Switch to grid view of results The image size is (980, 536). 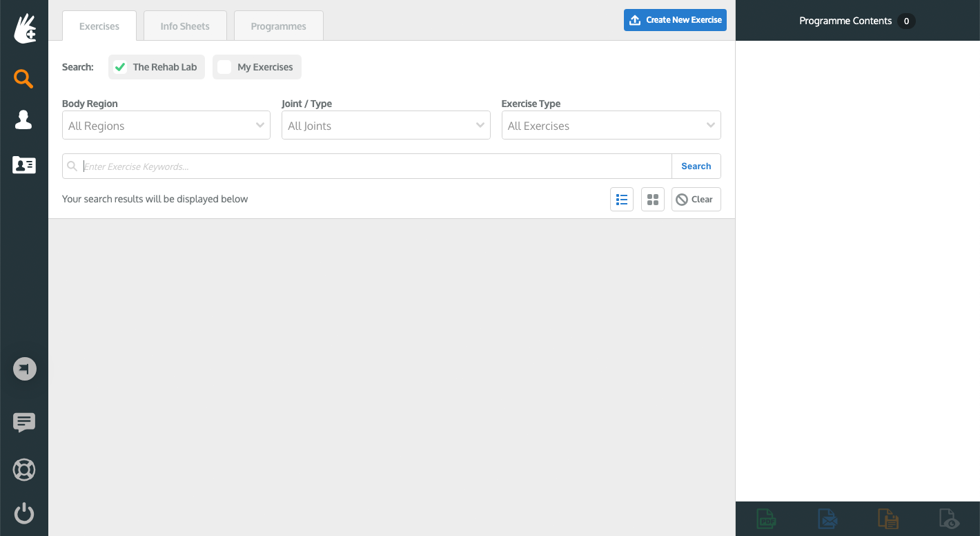tap(652, 200)
